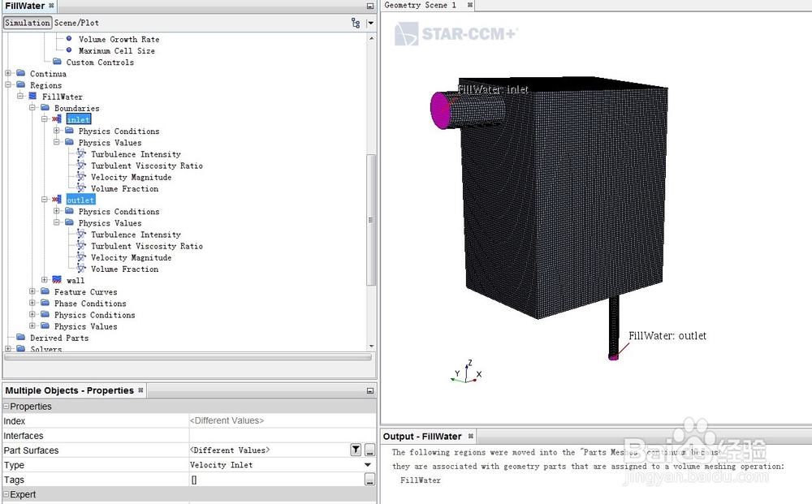Close the Geometry Scene 1 tab
The image size is (812, 504).
click(x=469, y=5)
